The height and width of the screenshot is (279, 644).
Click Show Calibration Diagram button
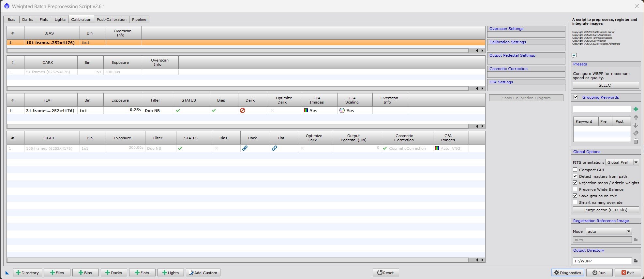click(526, 98)
